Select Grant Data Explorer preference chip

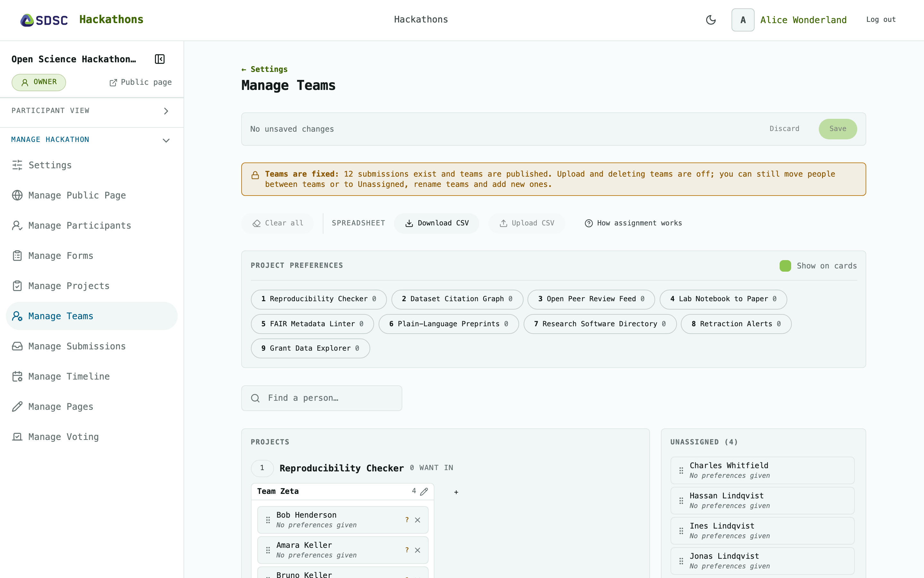click(310, 349)
